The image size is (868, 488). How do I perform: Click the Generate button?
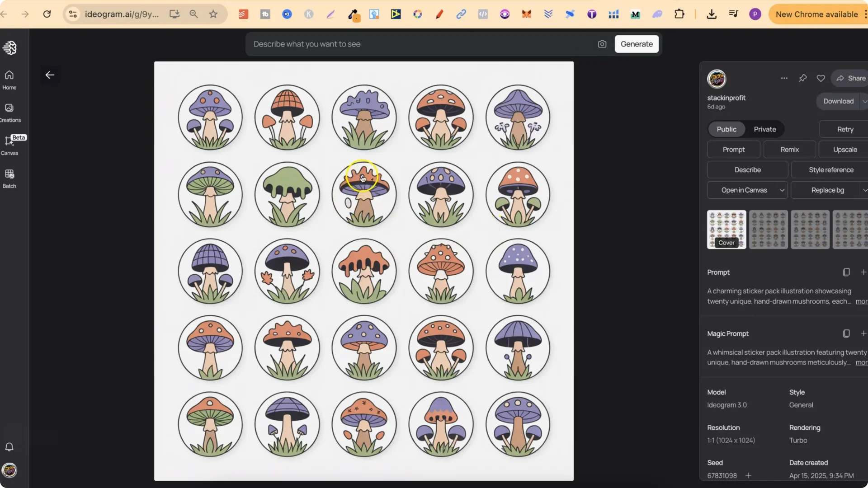click(x=636, y=44)
